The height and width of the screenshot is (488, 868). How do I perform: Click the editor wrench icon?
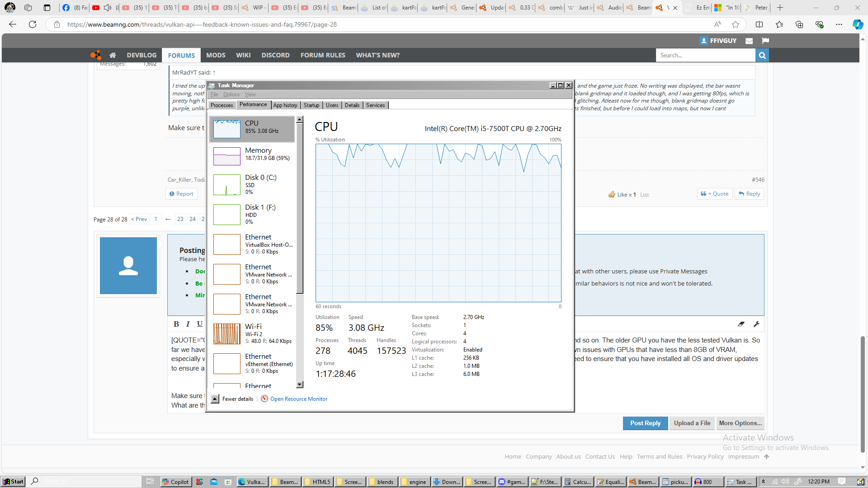(756, 324)
